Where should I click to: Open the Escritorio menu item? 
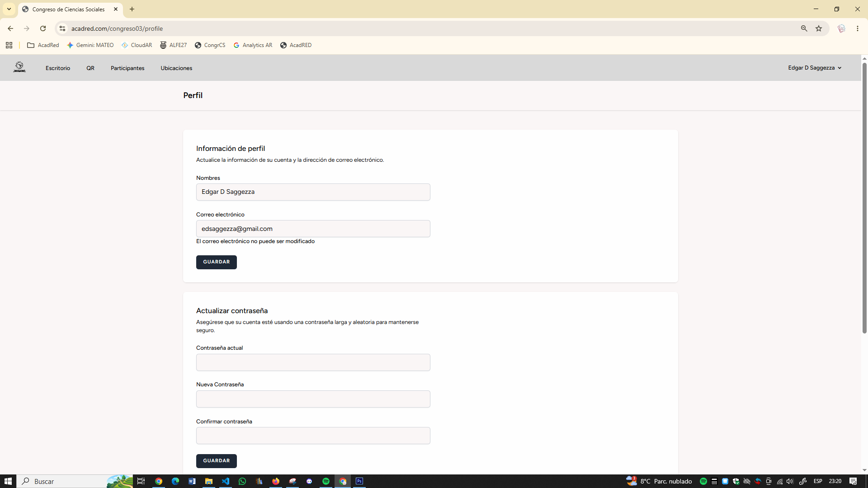click(58, 68)
